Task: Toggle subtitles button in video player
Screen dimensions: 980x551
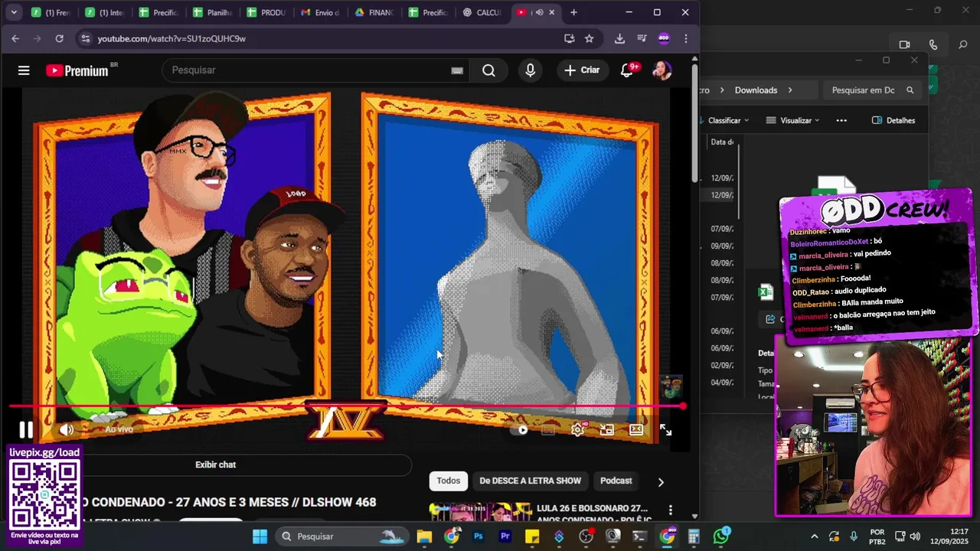Action: pyautogui.click(x=548, y=429)
